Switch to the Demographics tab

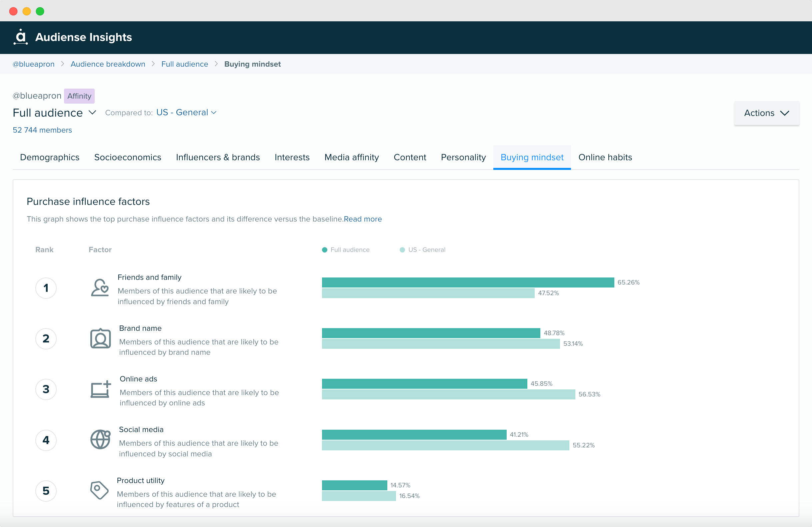click(50, 158)
